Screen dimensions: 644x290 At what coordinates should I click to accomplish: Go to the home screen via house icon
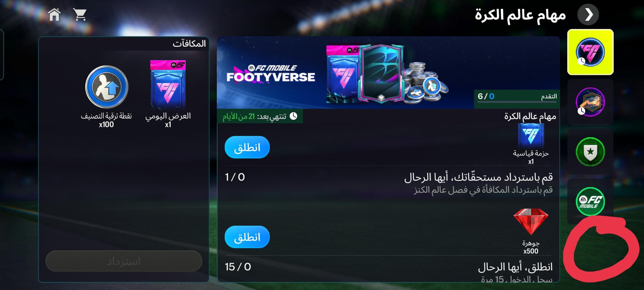coord(54,15)
